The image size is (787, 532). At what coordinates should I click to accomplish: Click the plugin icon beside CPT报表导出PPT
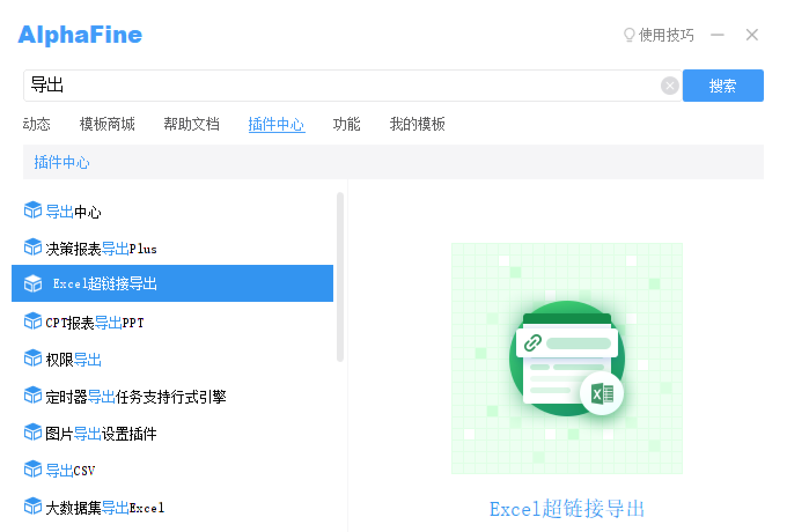coord(32,322)
